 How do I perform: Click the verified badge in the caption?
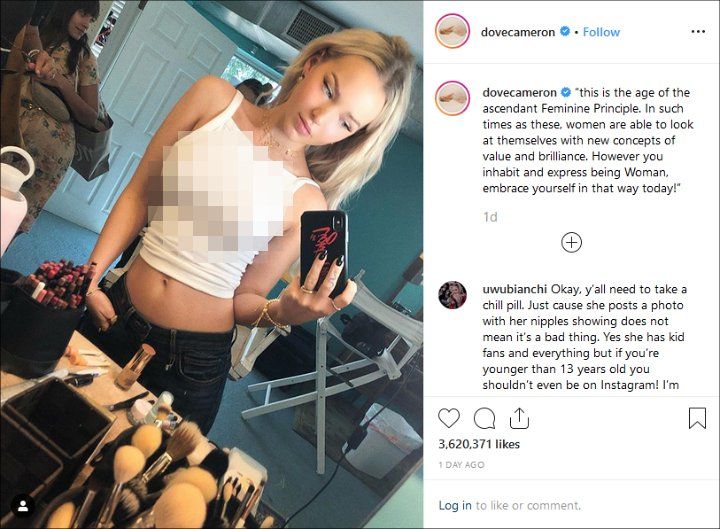click(566, 92)
